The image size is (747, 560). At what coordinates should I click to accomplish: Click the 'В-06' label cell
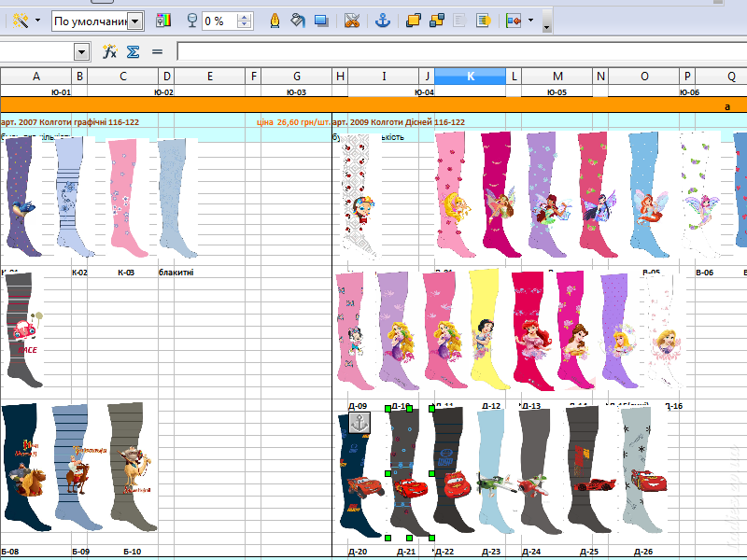point(705,273)
